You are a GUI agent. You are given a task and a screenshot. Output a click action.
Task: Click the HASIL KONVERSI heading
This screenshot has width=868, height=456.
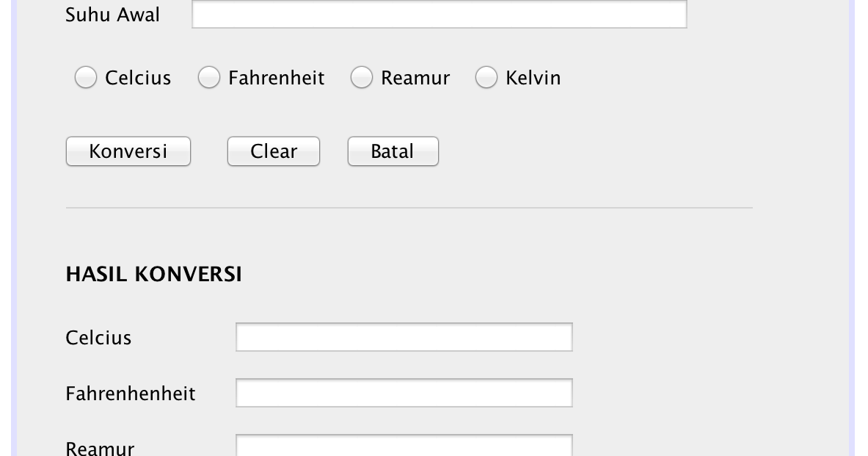tap(153, 274)
